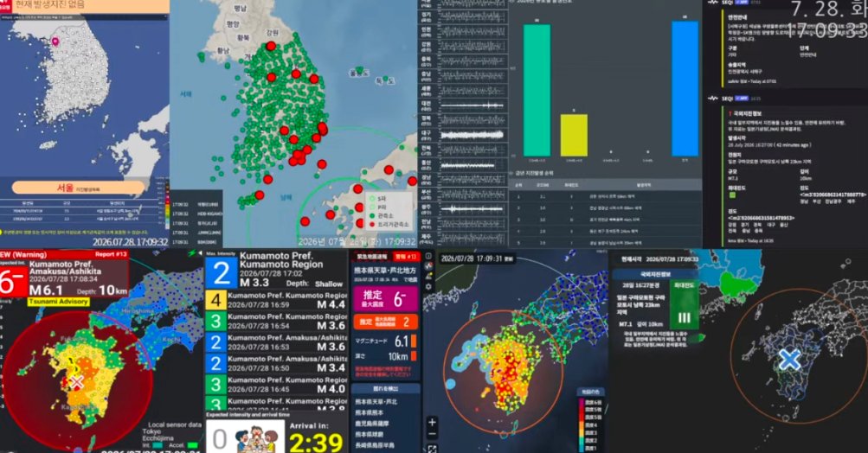Screen dimensions: 868x453
Task: Click the orange 推定 2 card
Action: tap(385, 322)
